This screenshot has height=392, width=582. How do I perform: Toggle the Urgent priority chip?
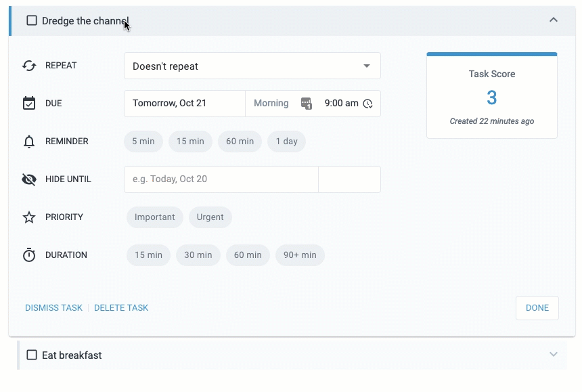[x=210, y=217]
